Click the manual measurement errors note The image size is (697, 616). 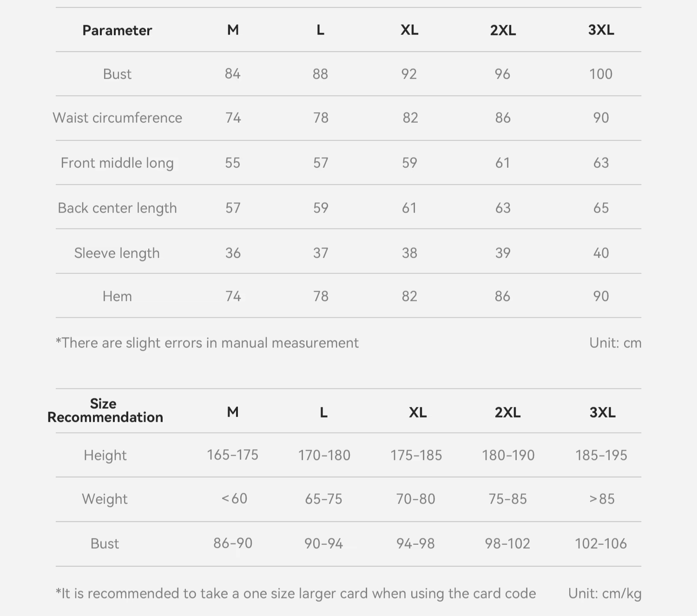tap(207, 343)
